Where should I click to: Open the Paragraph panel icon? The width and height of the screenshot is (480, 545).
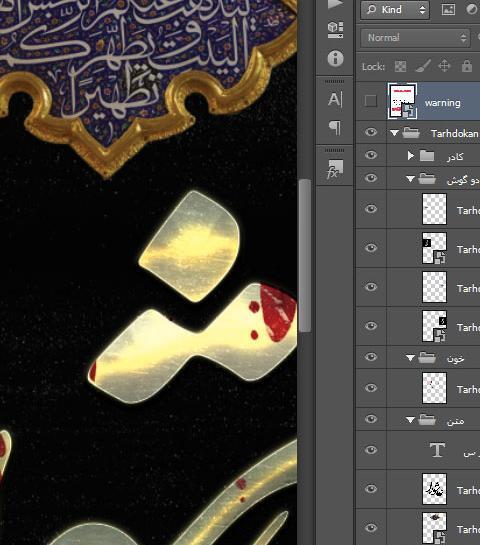(335, 128)
